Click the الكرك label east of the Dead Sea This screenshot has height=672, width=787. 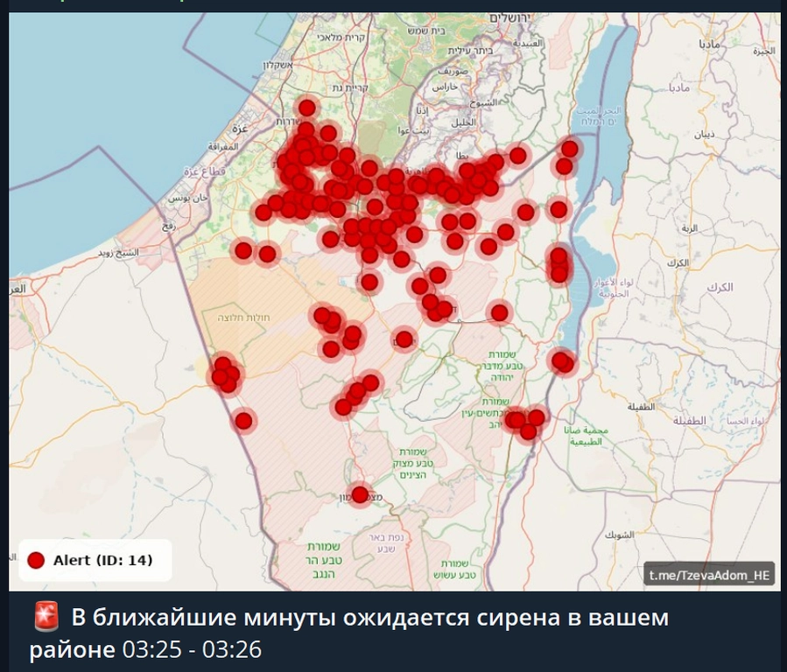pyautogui.click(x=722, y=287)
